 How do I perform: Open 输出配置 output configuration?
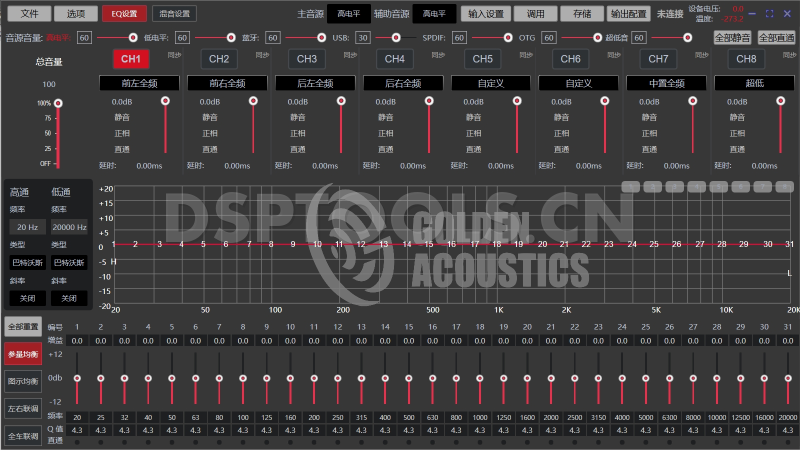point(629,14)
